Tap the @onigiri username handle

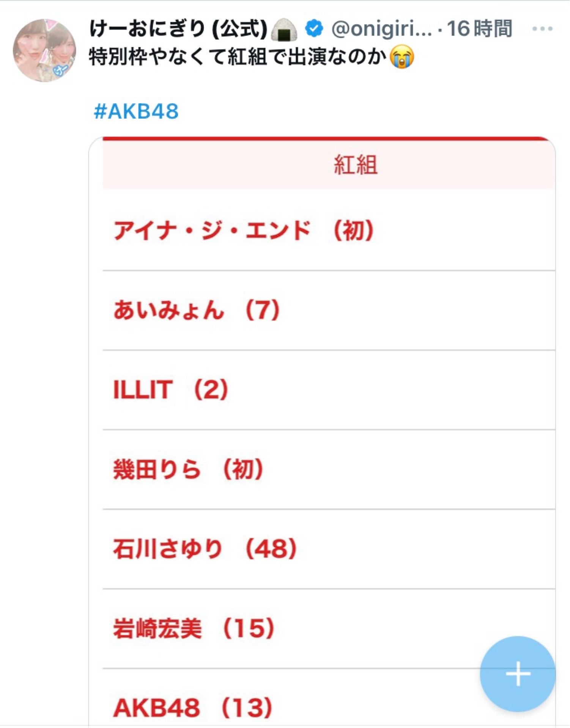coord(381,29)
